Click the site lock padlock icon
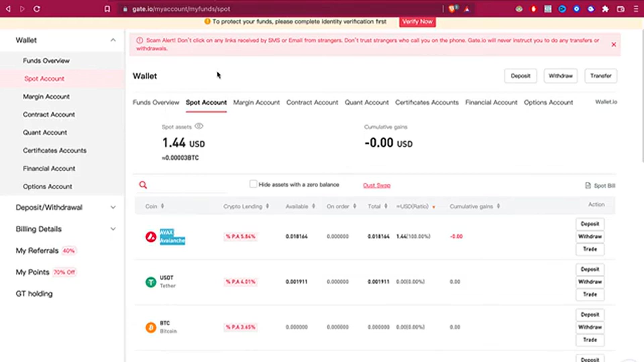This screenshot has height=362, width=644. (125, 9)
